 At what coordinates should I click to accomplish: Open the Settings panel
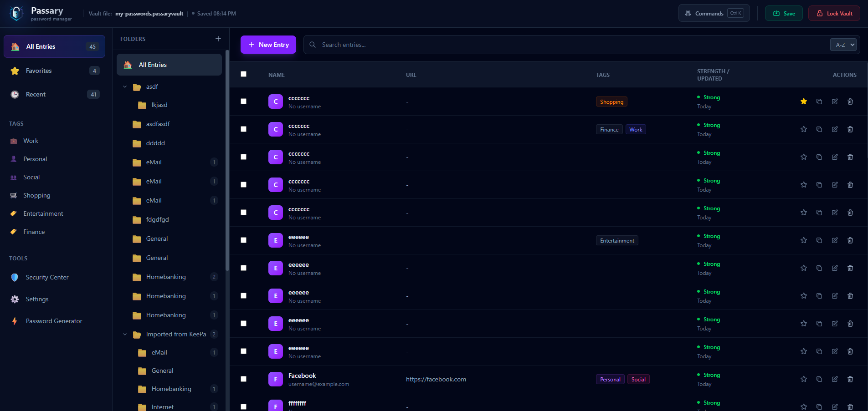pos(36,299)
